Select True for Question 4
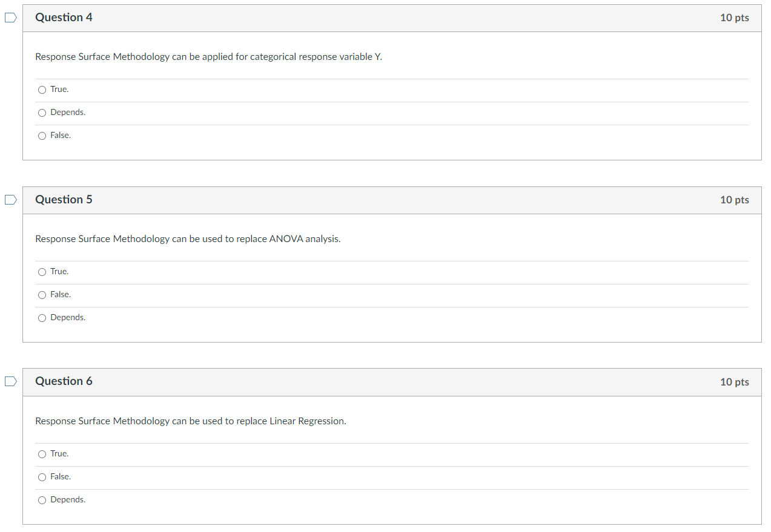This screenshot has width=771, height=532. click(42, 90)
